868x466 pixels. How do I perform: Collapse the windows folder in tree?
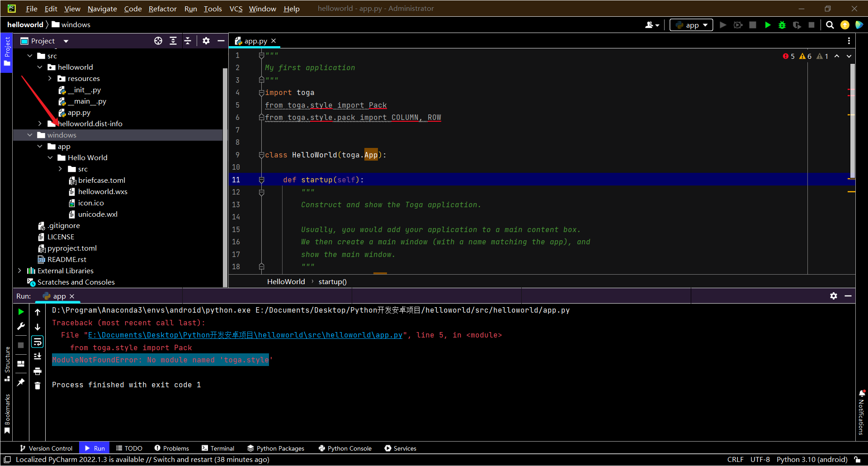tap(30, 135)
